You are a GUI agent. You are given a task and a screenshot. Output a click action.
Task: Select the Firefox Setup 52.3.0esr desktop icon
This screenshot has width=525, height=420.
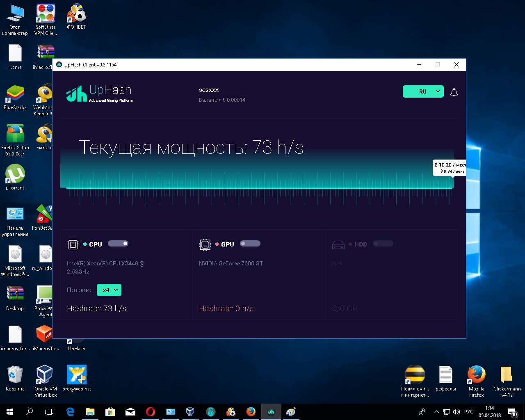tap(15, 140)
